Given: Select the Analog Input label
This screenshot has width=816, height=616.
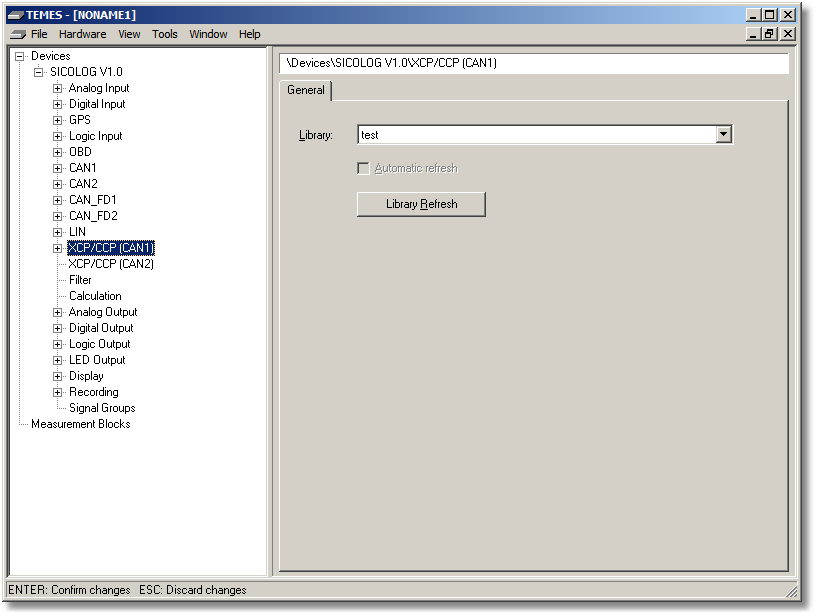Looking at the screenshot, I should pos(99,88).
